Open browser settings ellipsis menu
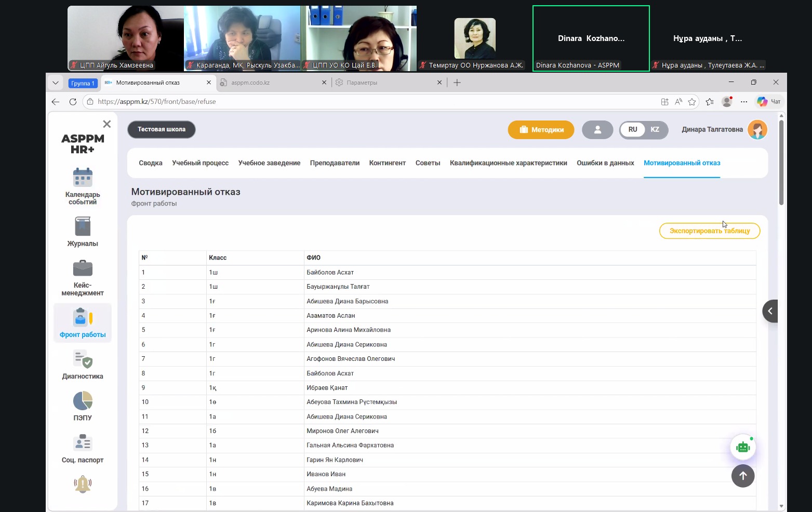 (x=744, y=102)
